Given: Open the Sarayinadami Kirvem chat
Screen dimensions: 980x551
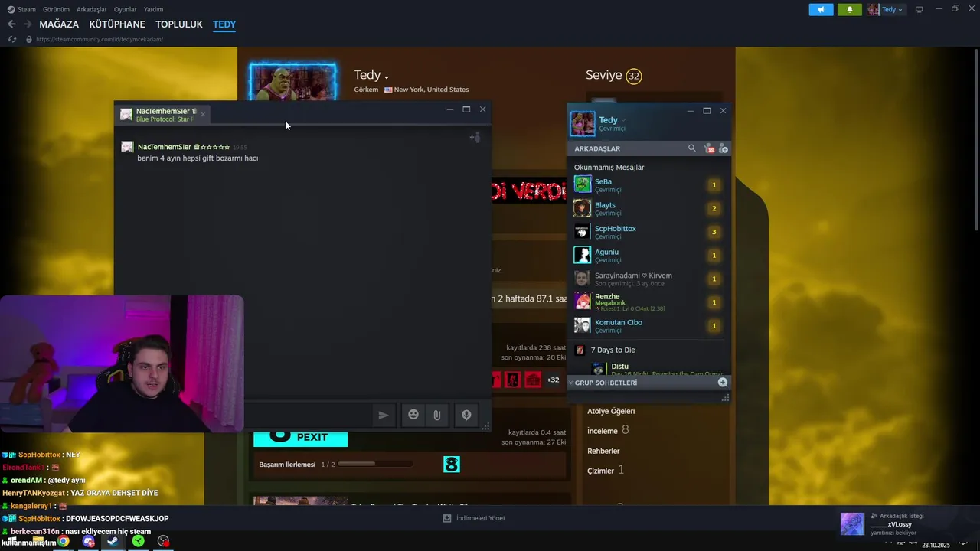Looking at the screenshot, I should coord(648,279).
